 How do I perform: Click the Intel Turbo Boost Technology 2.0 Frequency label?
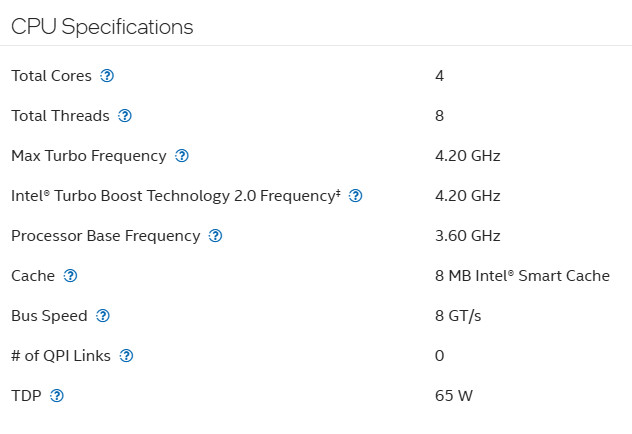[x=176, y=196]
